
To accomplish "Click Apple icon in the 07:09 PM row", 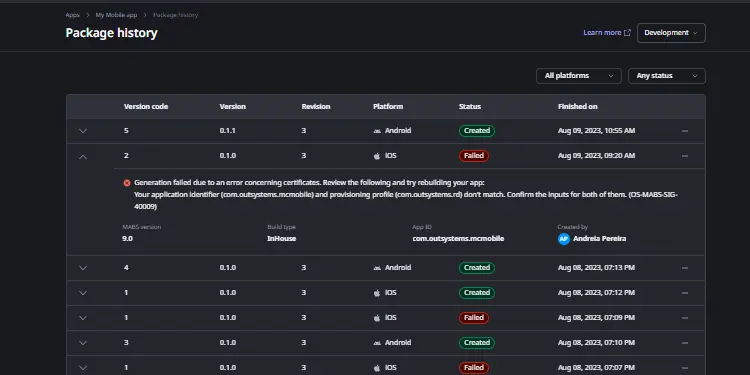I will 377,317.
